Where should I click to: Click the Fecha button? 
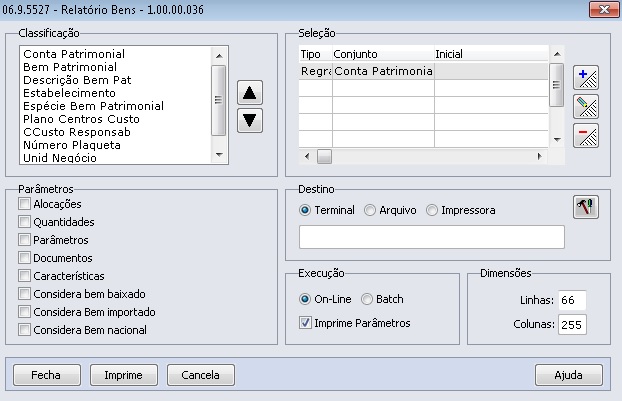(47, 375)
